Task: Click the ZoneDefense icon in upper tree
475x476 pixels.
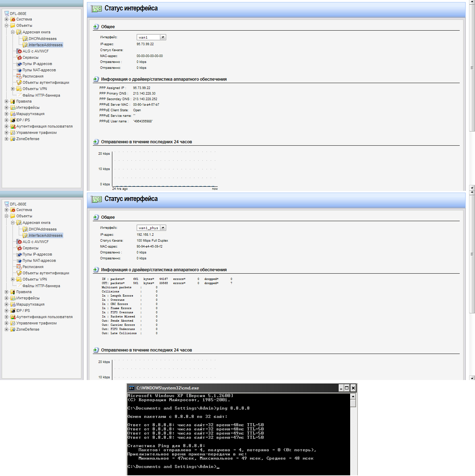Action: tap(13, 139)
